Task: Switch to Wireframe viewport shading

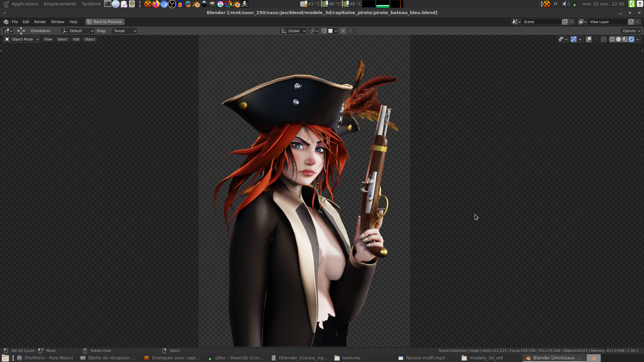Action: (x=612, y=39)
